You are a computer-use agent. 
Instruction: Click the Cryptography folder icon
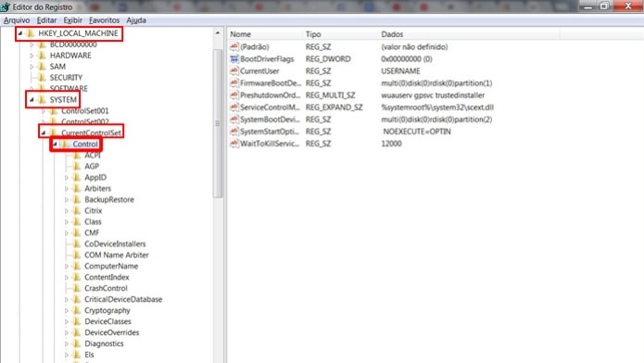tap(76, 310)
